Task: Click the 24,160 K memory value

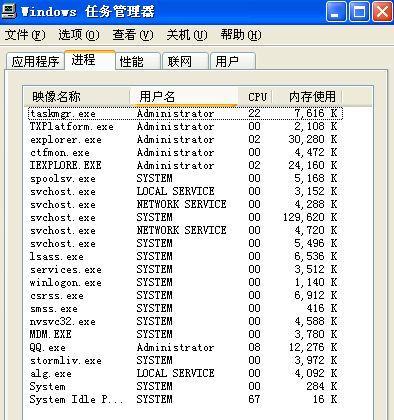Action: coord(313,165)
